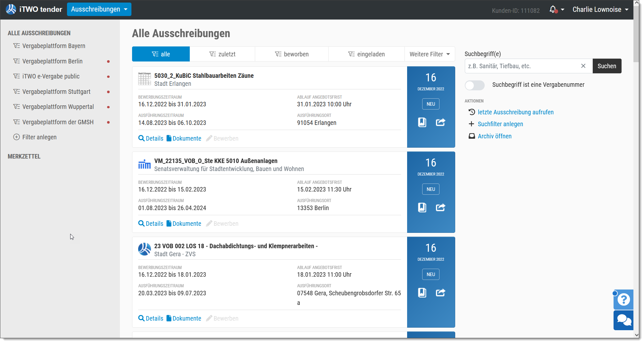Clear the search term with the X icon

coord(583,66)
